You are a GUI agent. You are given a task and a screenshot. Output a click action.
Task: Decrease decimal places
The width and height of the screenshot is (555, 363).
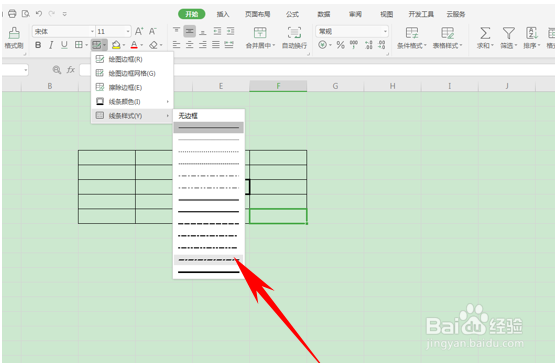point(381,45)
